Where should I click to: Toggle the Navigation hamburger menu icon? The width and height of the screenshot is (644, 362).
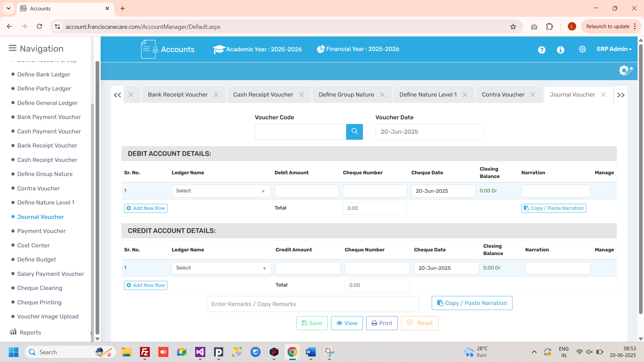(12, 48)
